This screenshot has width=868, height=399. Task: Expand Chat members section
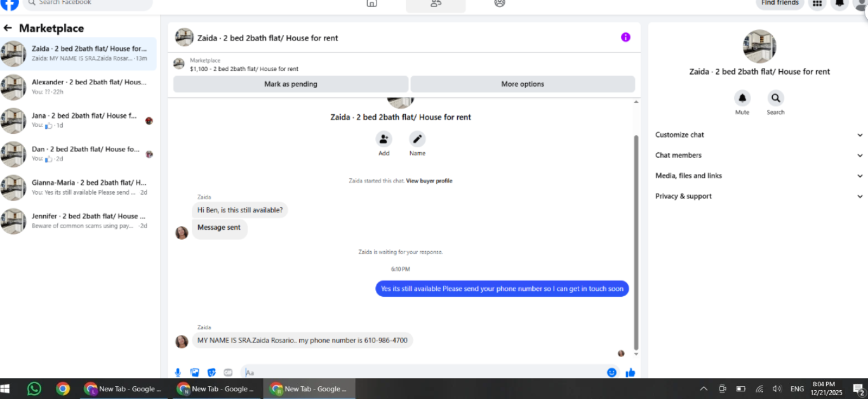(x=759, y=155)
